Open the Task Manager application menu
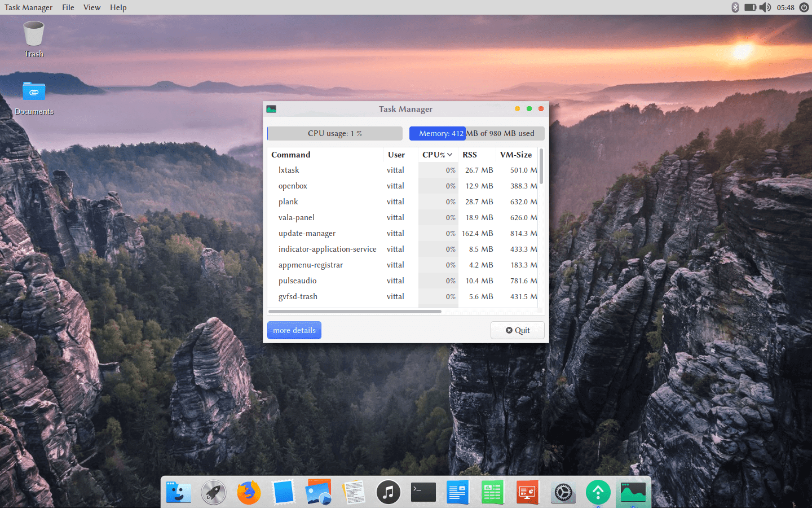Viewport: 812px width, 508px height. pos(29,7)
